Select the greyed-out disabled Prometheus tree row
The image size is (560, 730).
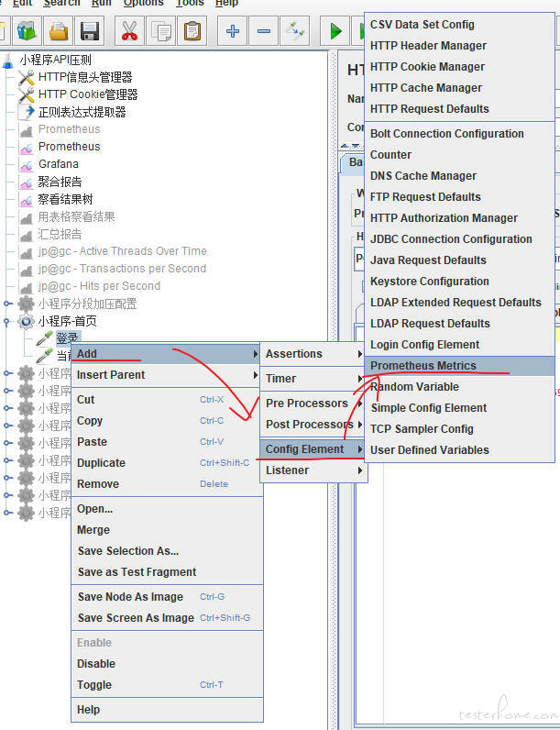point(69,129)
